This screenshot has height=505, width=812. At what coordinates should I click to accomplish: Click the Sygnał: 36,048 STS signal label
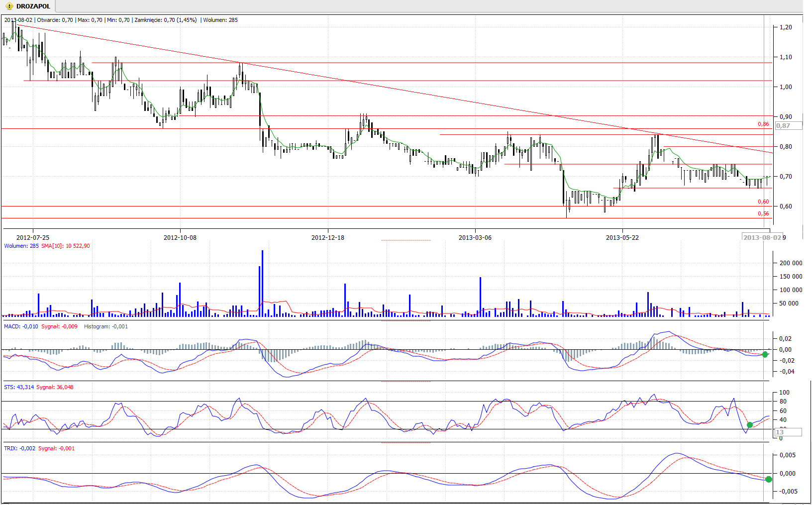[x=55, y=387]
